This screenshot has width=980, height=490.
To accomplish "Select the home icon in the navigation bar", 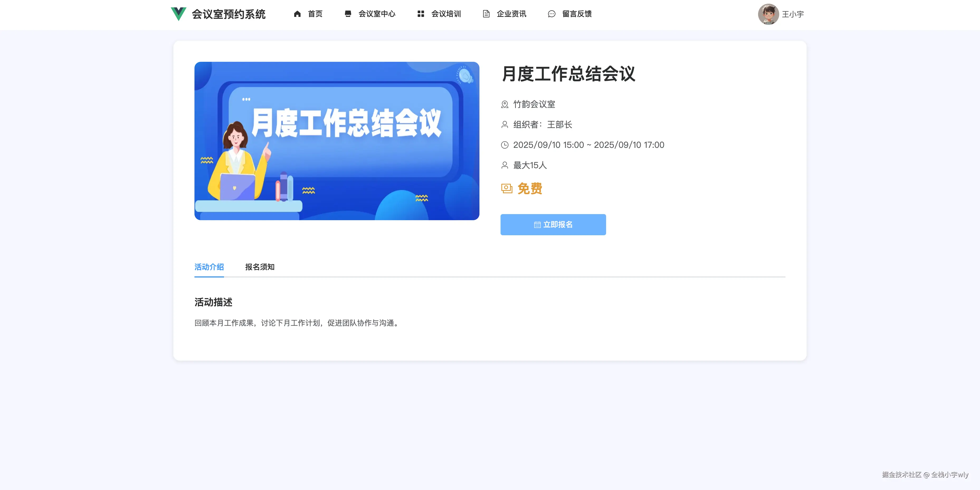I will coord(297,14).
